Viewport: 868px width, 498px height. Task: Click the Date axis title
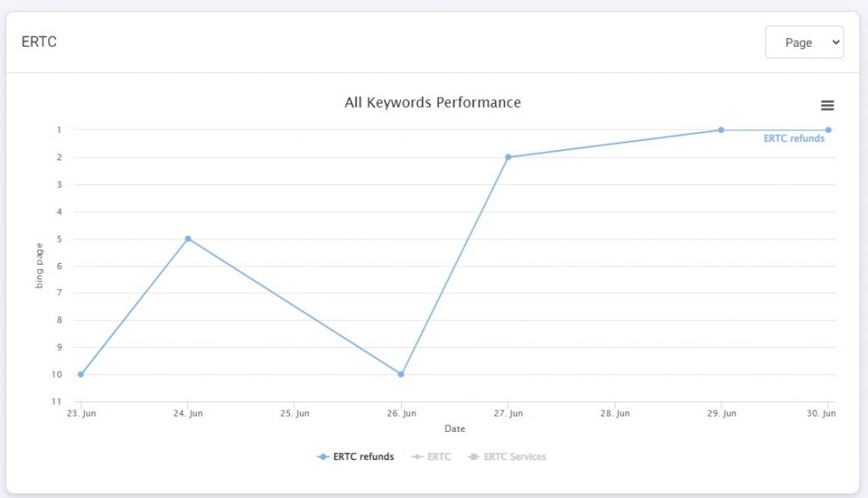tap(454, 428)
